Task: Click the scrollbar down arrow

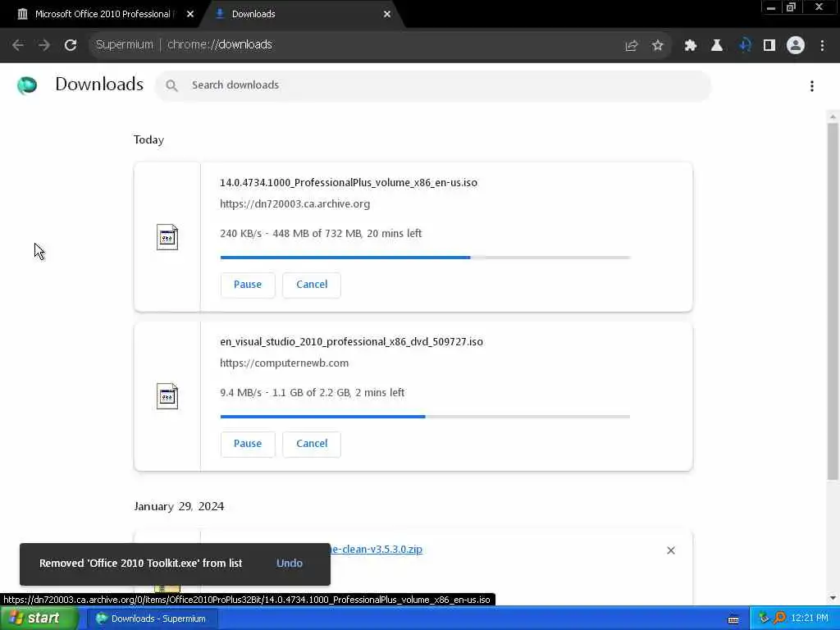Action: 833,598
